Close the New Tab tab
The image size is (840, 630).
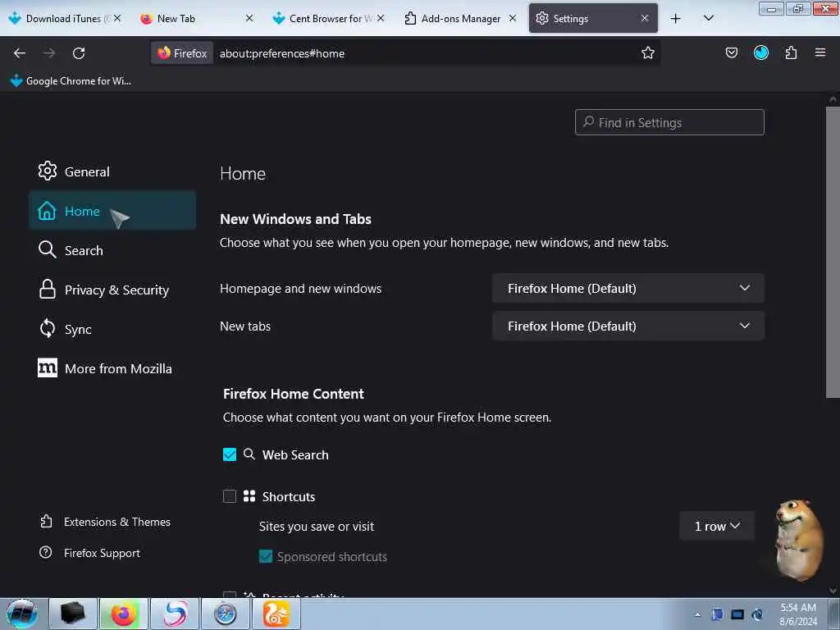(249, 18)
